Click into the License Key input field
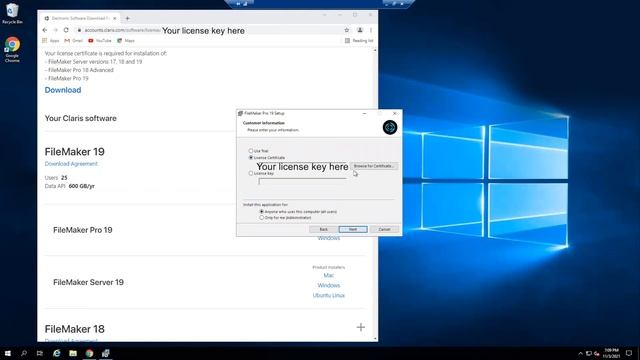The height and width of the screenshot is (360, 640). click(302, 181)
